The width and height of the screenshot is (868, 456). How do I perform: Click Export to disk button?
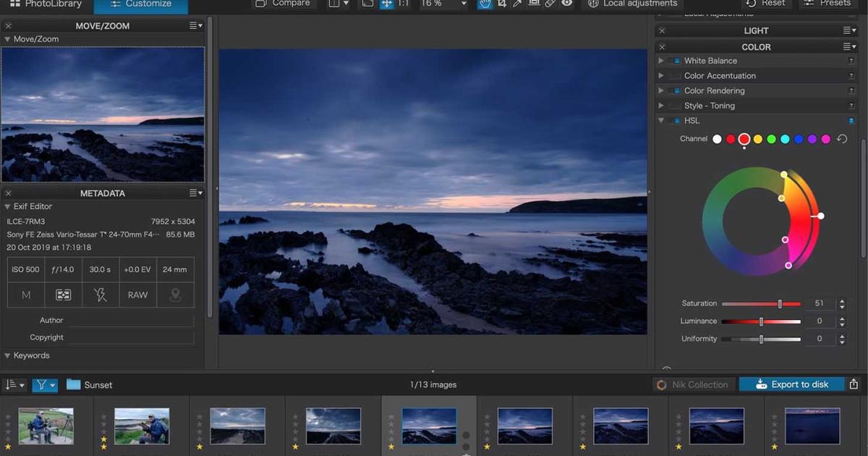791,384
